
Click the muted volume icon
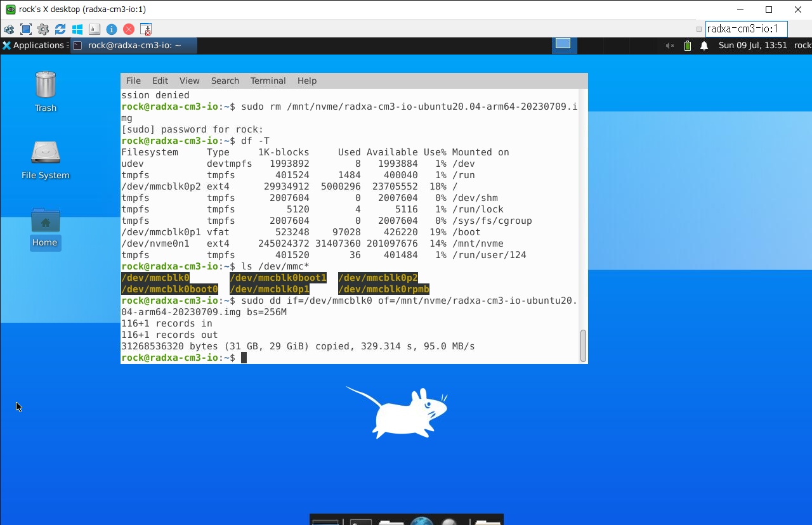point(670,46)
